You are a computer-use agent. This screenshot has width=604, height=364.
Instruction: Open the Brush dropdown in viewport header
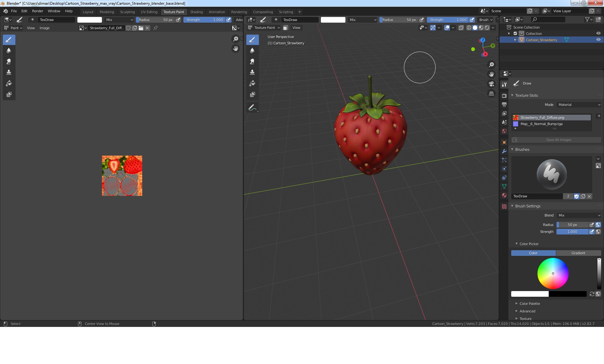[486, 20]
